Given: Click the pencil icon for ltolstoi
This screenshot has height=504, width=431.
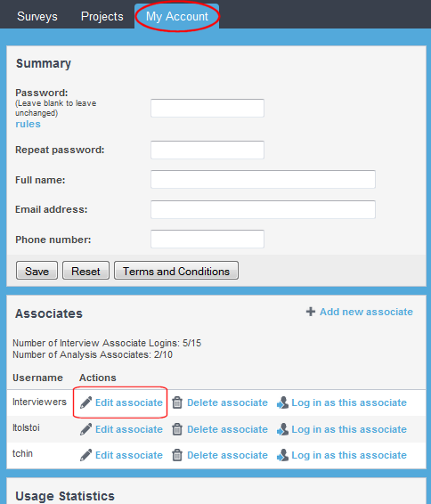Looking at the screenshot, I should [x=85, y=429].
